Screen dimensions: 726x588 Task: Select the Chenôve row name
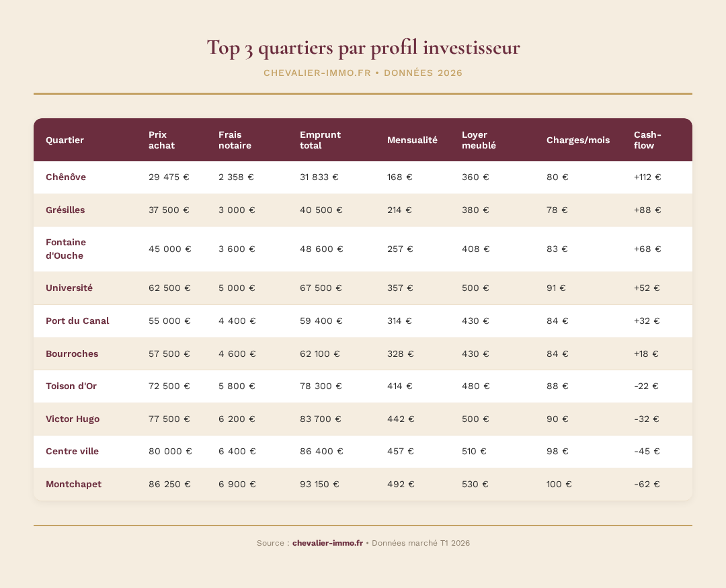pyautogui.click(x=66, y=177)
